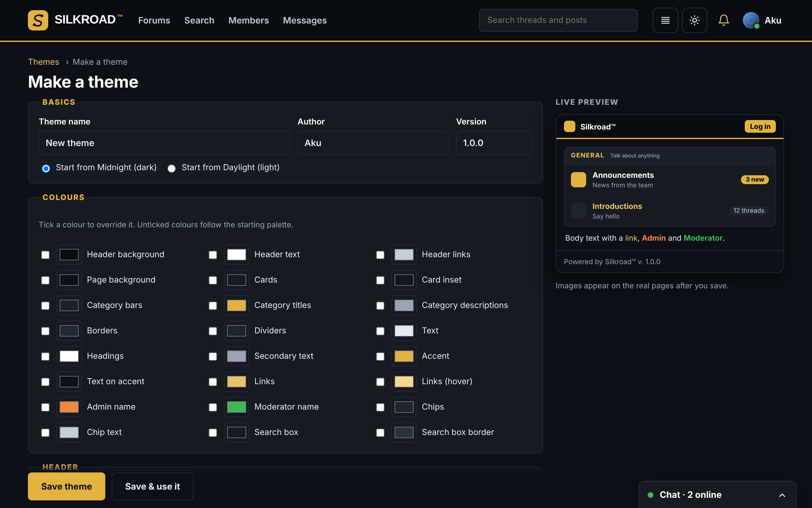This screenshot has width=812, height=508.
Task: Click the Silkroad S logo icon
Action: click(x=38, y=20)
